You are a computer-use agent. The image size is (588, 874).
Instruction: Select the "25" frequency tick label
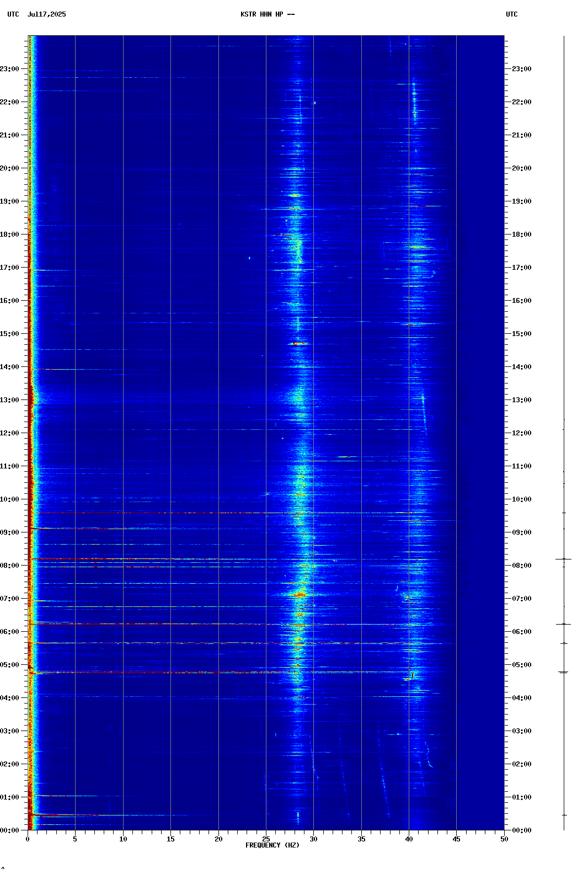(x=266, y=839)
